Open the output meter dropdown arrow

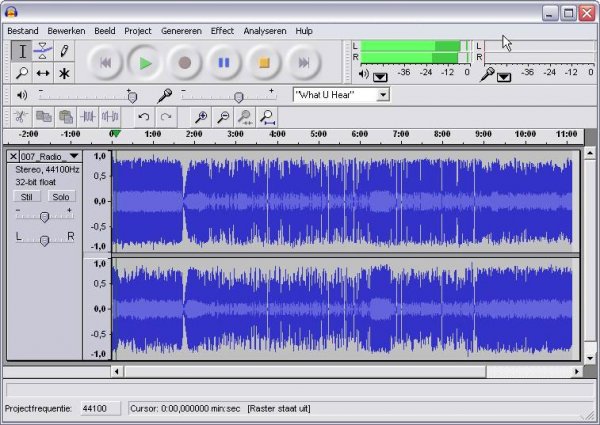[x=380, y=77]
